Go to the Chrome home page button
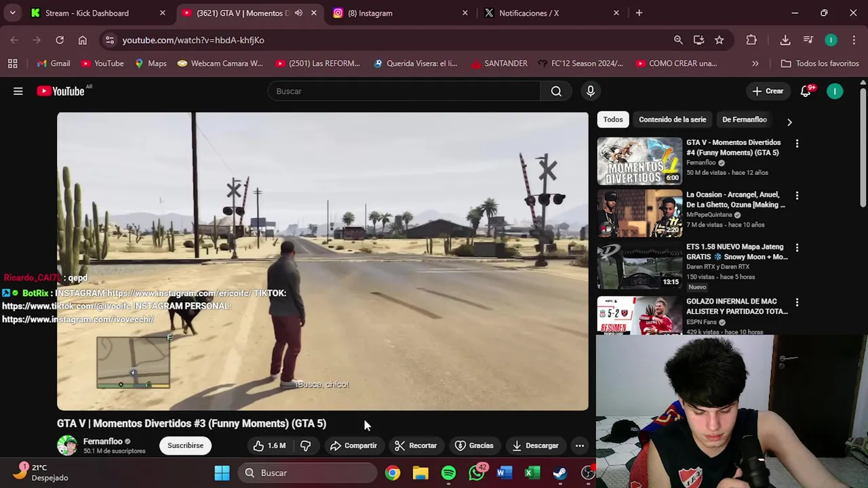Image resolution: width=868 pixels, height=488 pixels. [x=83, y=40]
